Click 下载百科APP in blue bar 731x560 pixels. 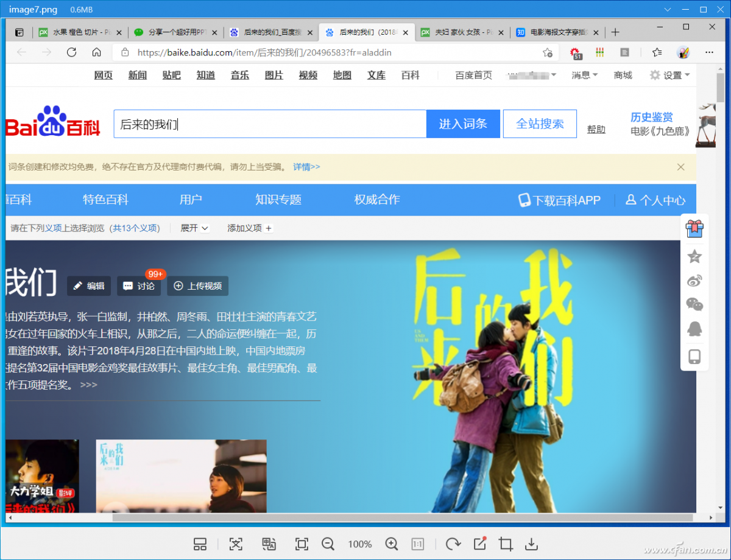[559, 200]
